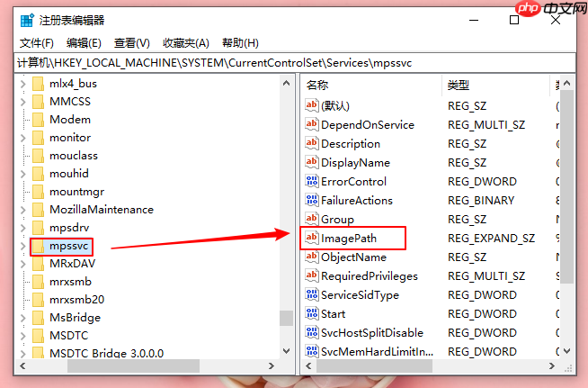Select the MRxDAV key in tree
Viewport: 588px width, 388px height.
[x=72, y=264]
